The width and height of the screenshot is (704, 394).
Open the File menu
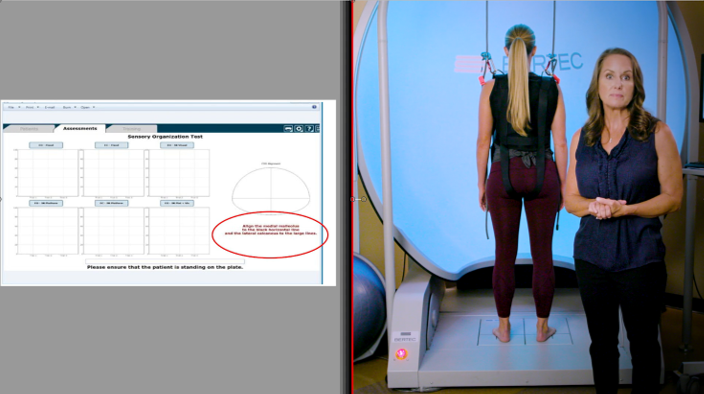(11, 107)
